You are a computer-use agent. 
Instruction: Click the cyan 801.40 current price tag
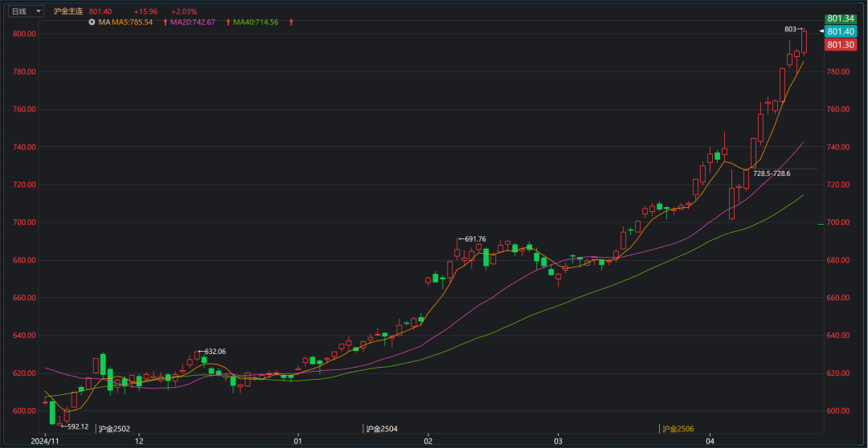pos(839,31)
